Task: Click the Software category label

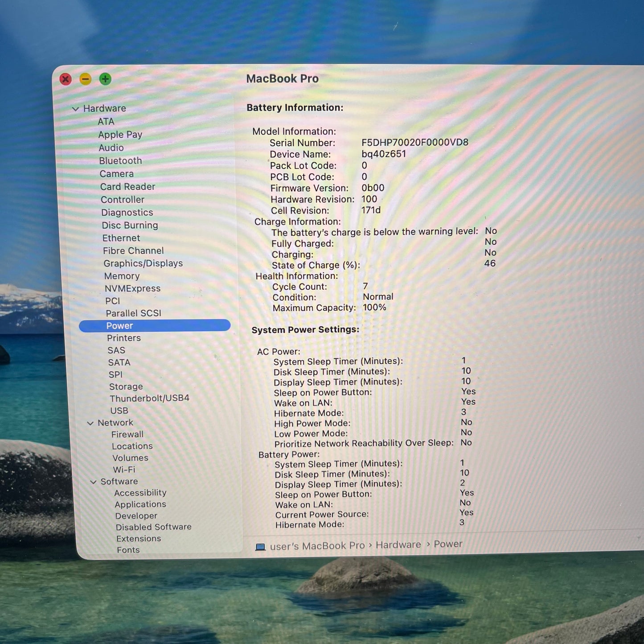Action: tap(119, 481)
